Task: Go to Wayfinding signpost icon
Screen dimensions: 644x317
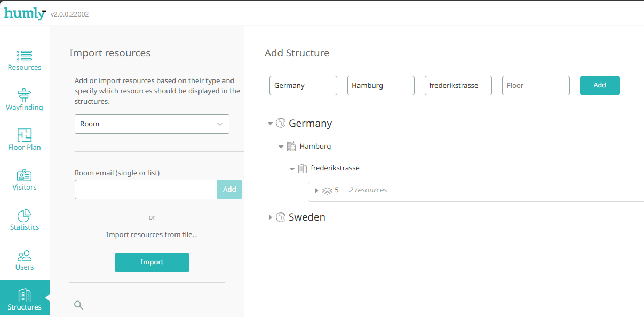Action: 25,96
